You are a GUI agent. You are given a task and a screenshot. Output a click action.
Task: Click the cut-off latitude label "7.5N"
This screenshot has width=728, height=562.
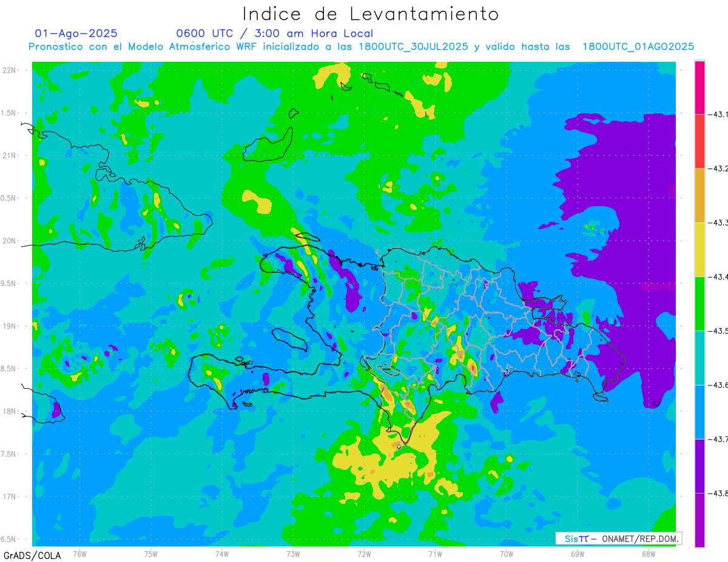[8, 454]
